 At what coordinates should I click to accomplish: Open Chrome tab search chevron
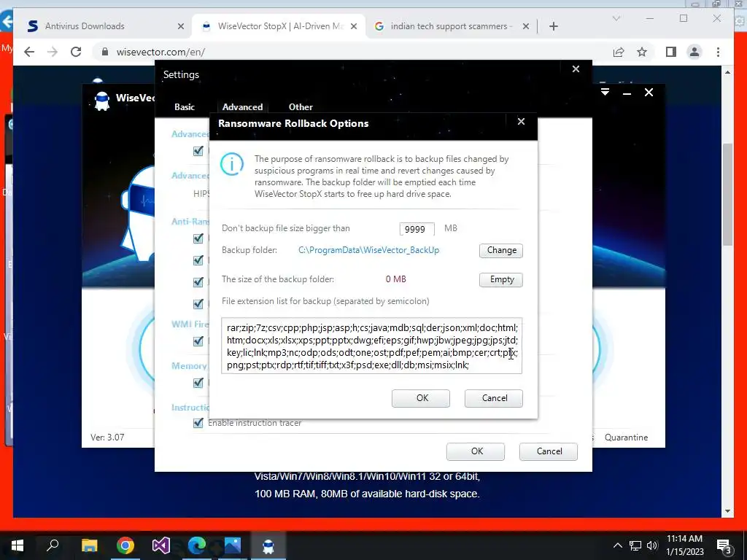(616, 18)
